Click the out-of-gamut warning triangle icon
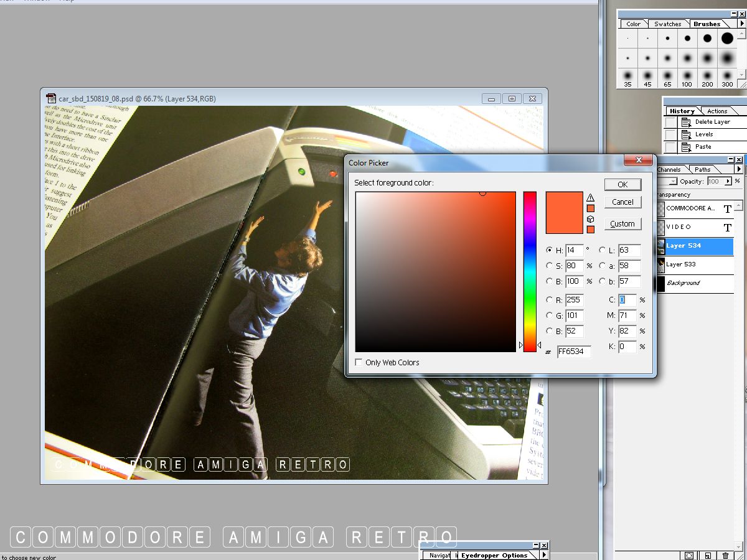Image resolution: width=747 pixels, height=560 pixels. click(x=590, y=198)
